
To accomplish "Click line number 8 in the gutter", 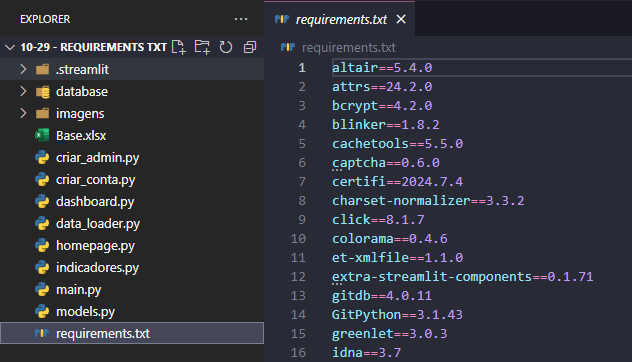I will [x=302, y=200].
